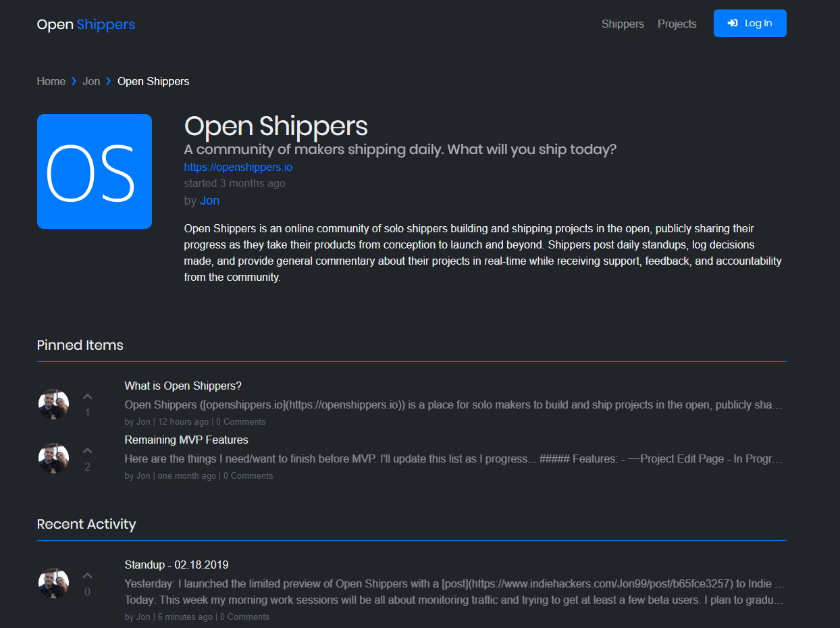Click the Standup preview line starting 'Today:'
Viewport: 840px width, 628px height.
[454, 600]
